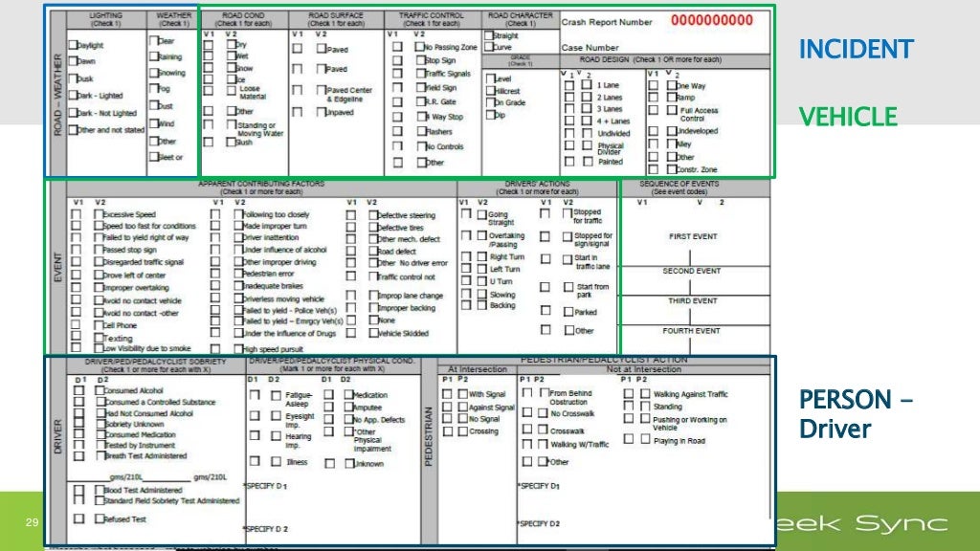Check V2 box beside Cell Phone factor

[x=99, y=325]
